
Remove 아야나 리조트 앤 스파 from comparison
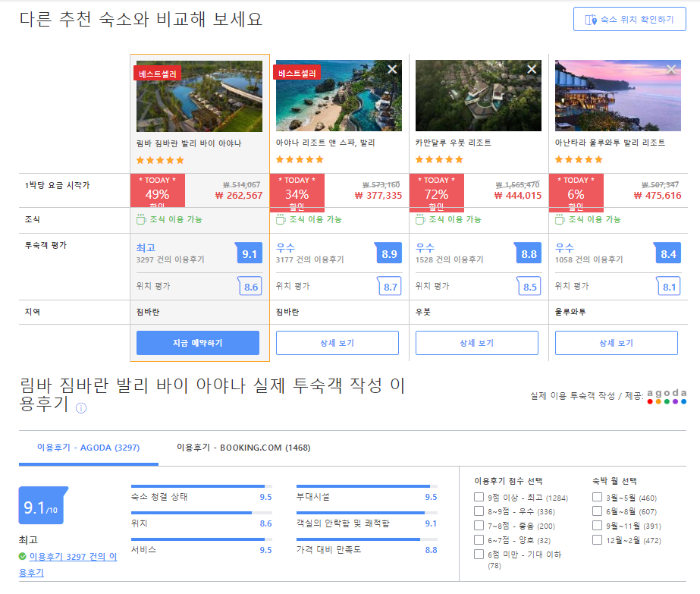pos(392,69)
